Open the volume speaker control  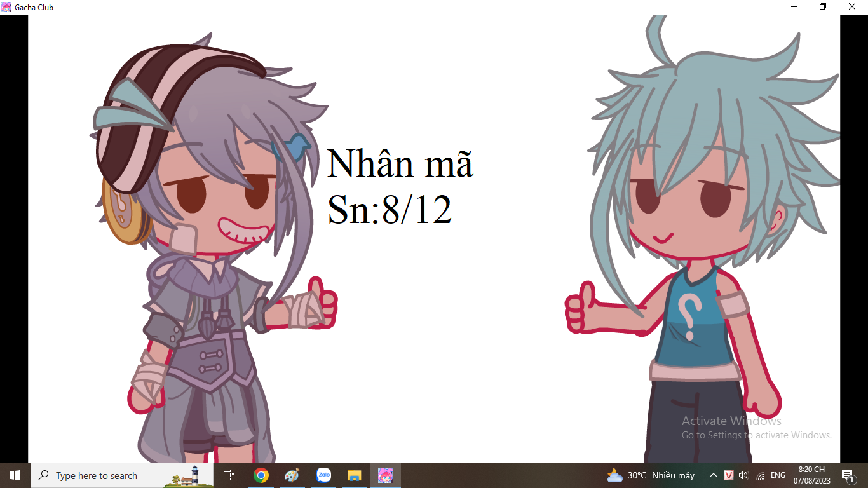[x=744, y=475]
